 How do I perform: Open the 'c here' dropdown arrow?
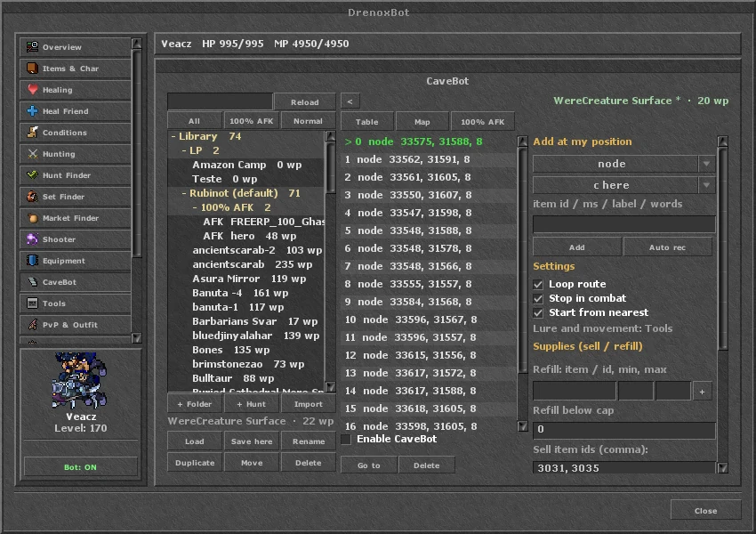(706, 185)
